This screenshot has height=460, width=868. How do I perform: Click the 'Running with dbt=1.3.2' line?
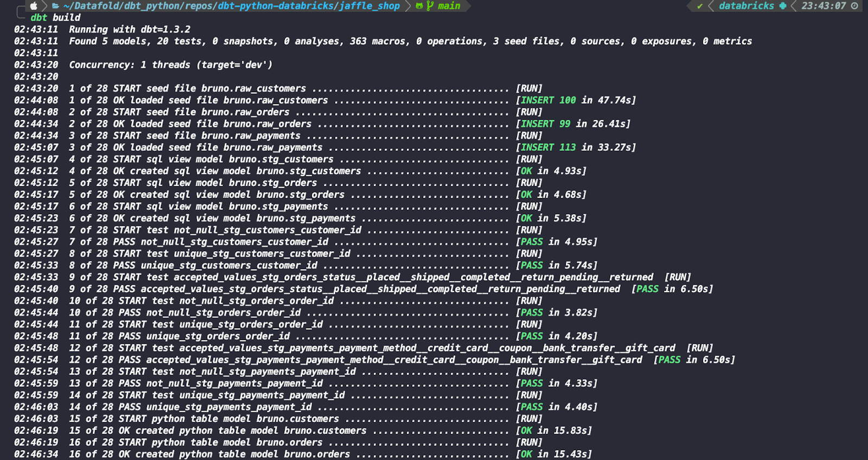coord(130,30)
